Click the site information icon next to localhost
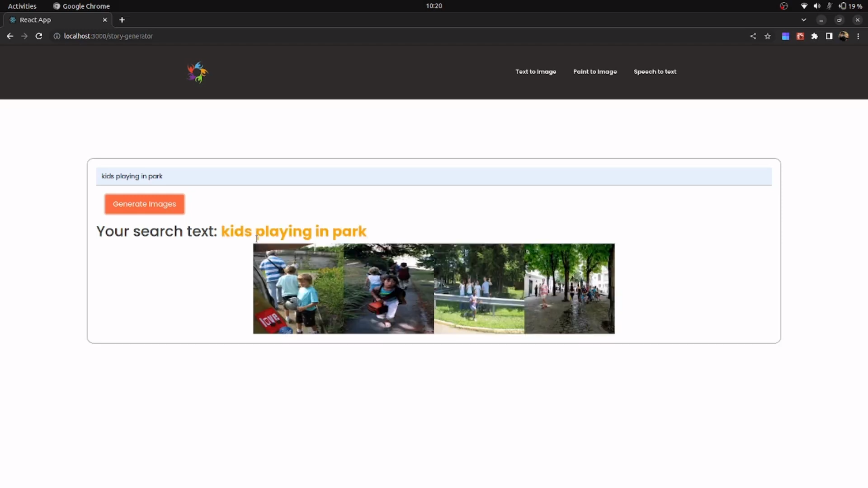Screen dimensions: 868x488 (x=57, y=36)
